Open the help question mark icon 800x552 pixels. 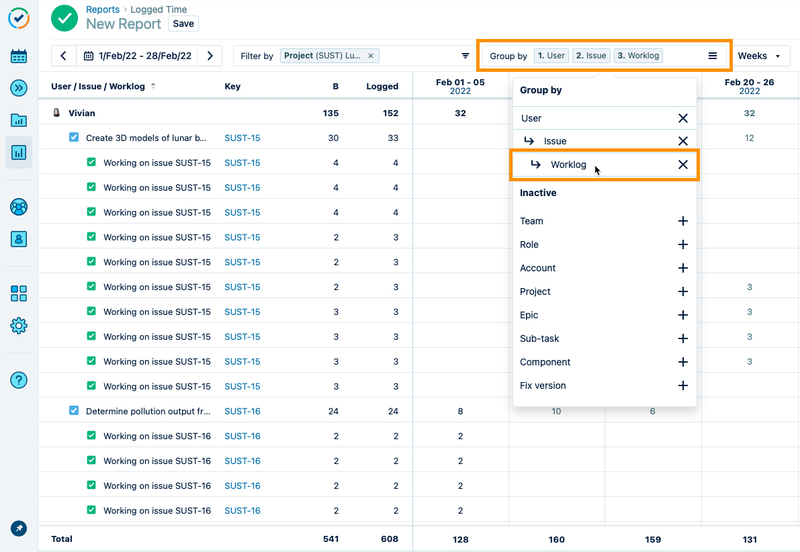coord(19,380)
